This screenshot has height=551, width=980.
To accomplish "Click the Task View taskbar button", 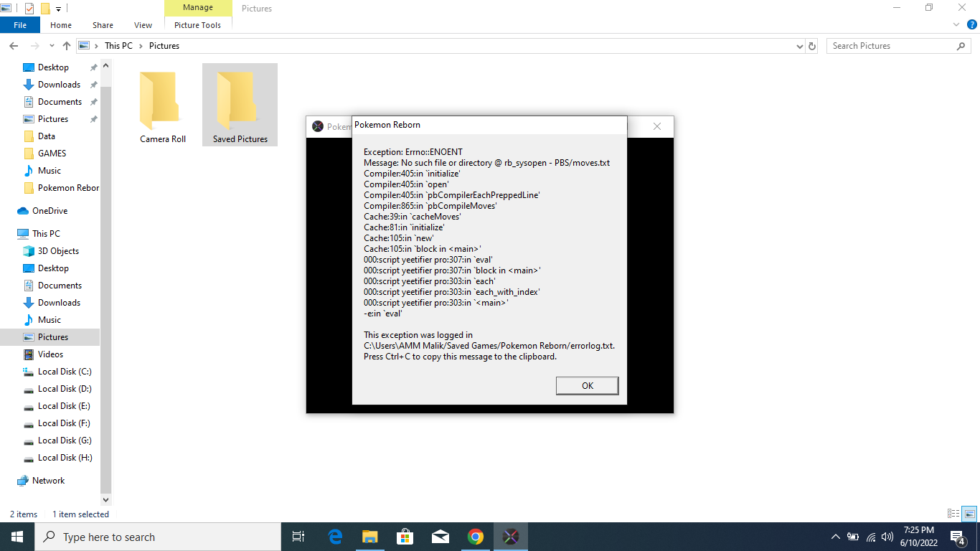I will point(298,537).
